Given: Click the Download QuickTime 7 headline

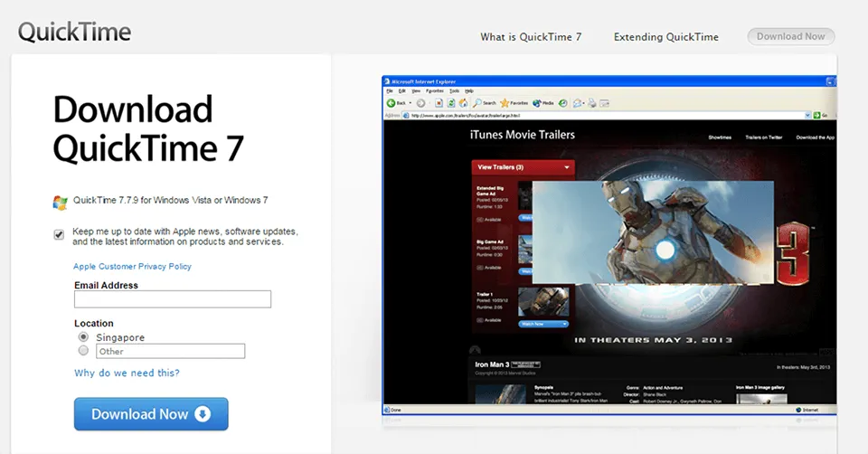Looking at the screenshot, I should pos(148,128).
